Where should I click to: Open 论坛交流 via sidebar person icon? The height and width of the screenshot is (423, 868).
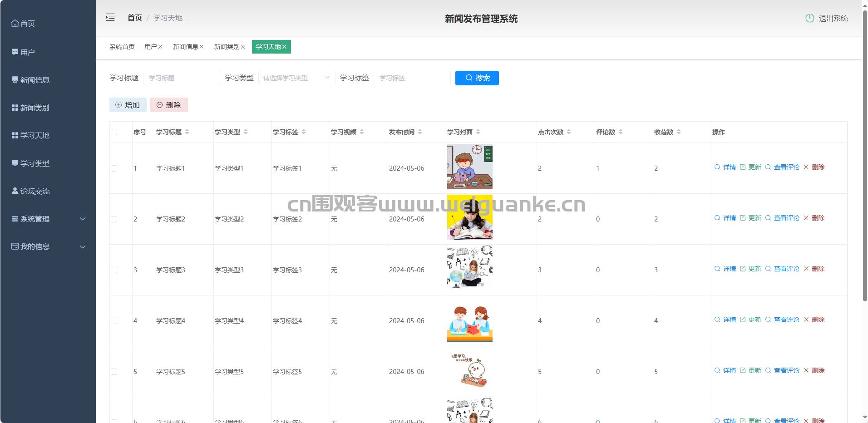[x=15, y=191]
